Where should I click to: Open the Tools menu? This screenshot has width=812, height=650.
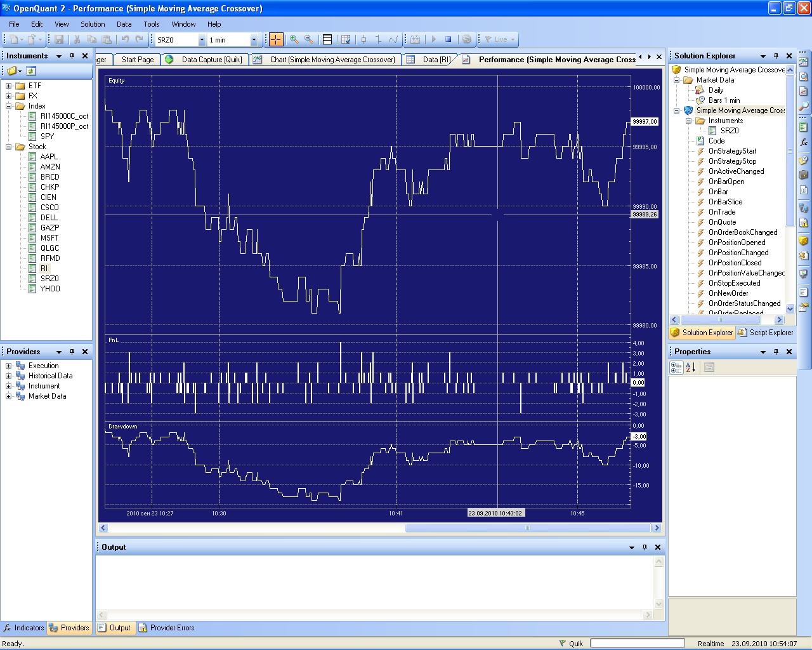(152, 24)
